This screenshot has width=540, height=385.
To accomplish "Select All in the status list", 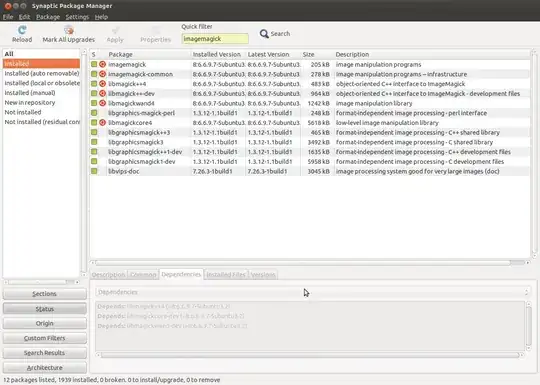I will pyautogui.click(x=41, y=54).
